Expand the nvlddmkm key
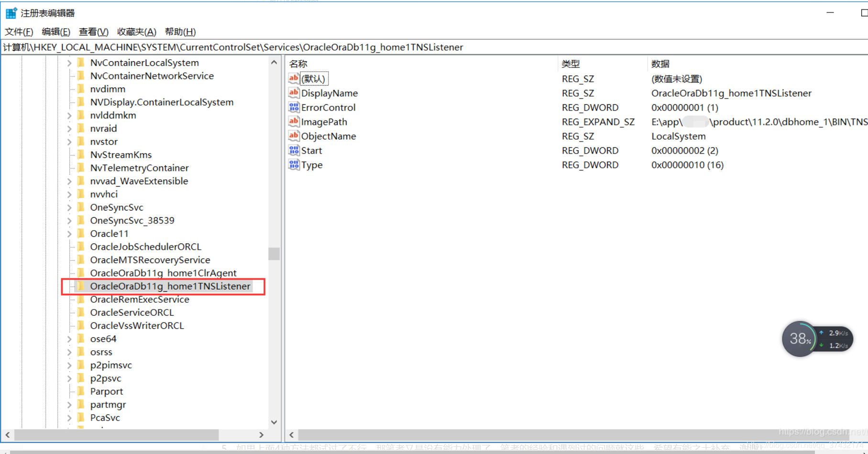Screen dimensions: 868x454 [x=69, y=115]
